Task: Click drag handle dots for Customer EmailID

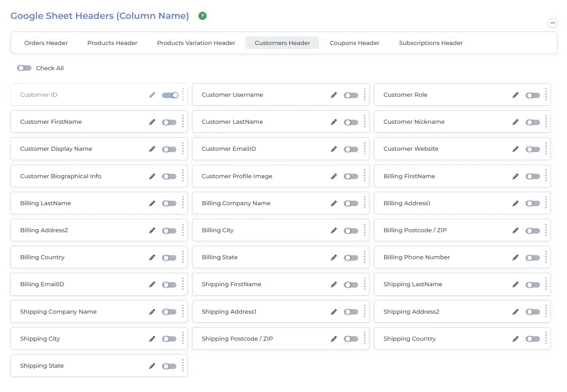Action: pos(364,149)
